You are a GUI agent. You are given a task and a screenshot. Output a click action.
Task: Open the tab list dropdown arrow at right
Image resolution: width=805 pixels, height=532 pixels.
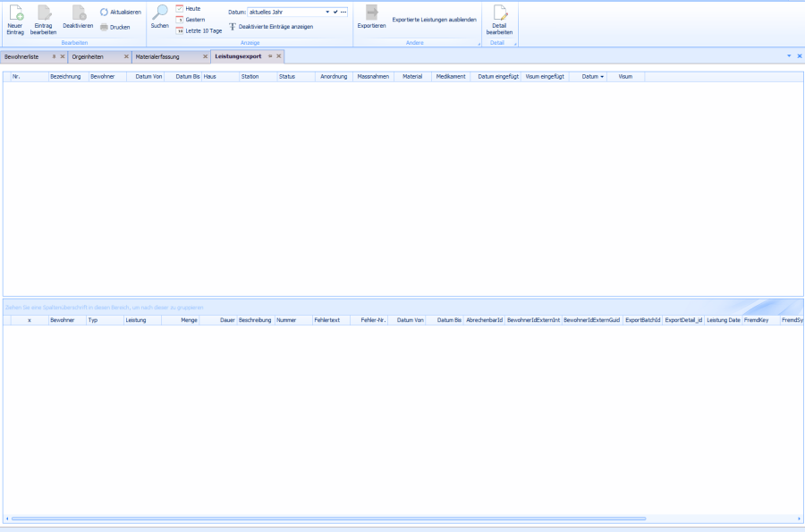789,56
